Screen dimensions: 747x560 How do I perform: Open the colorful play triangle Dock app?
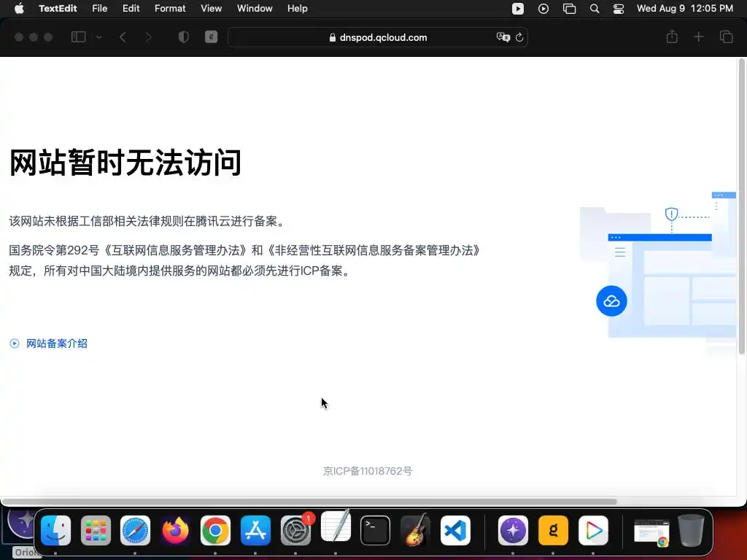(x=593, y=531)
